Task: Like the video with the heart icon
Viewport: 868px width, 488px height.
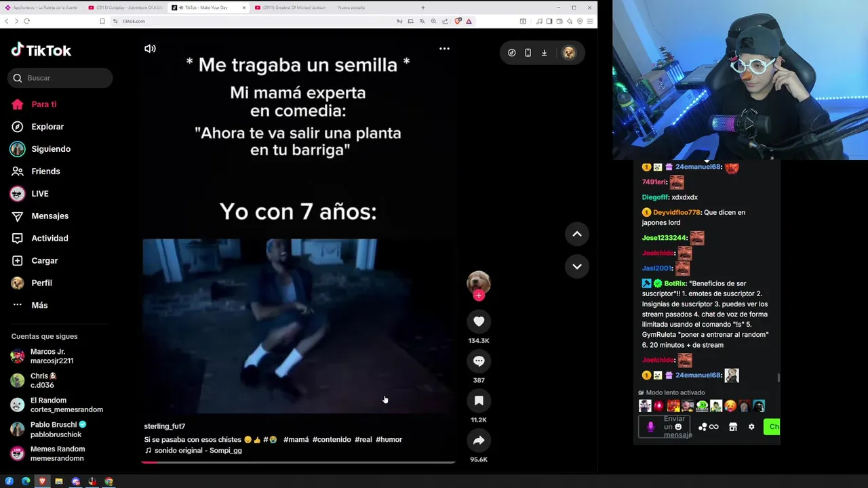Action: pos(479,321)
